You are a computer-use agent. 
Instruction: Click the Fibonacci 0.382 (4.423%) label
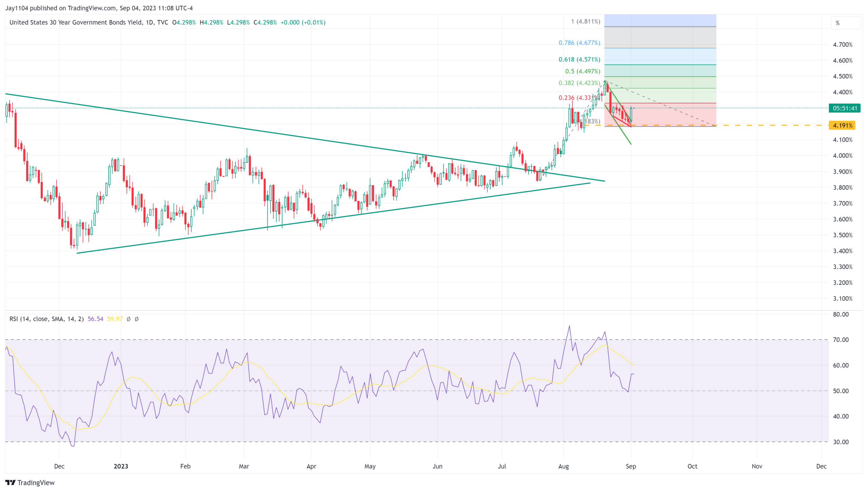[x=579, y=83]
